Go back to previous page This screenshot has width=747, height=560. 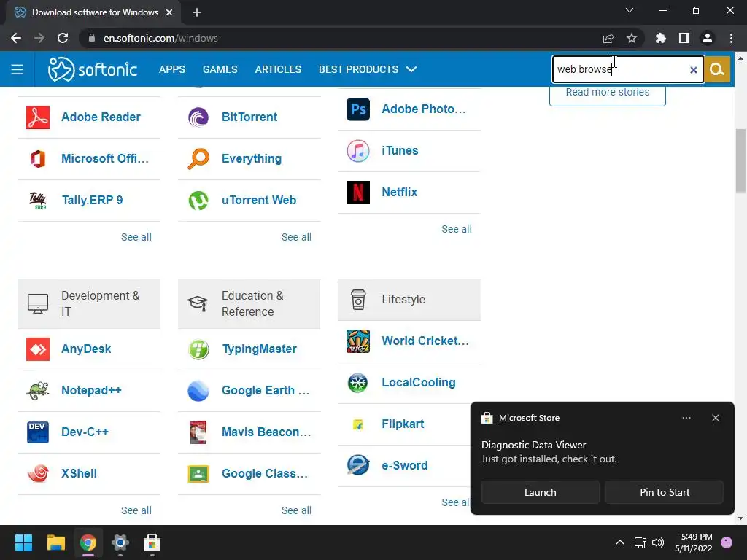click(16, 38)
